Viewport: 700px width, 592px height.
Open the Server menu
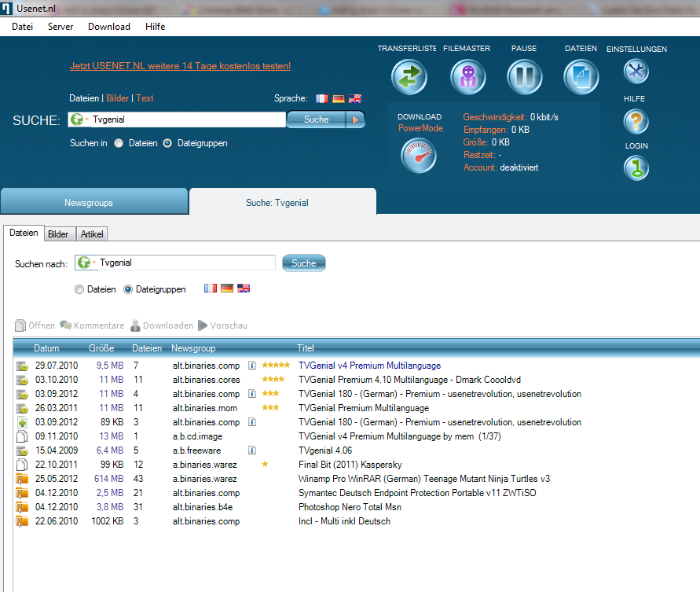pos(60,27)
